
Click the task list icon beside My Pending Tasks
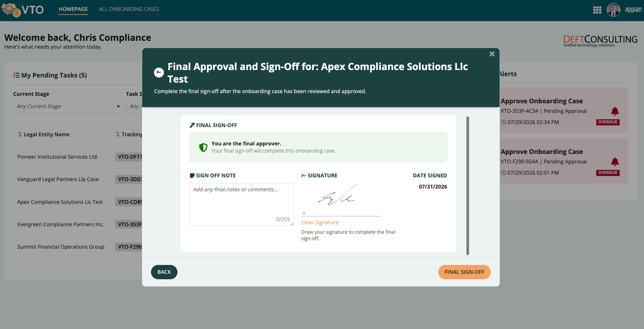(16, 75)
